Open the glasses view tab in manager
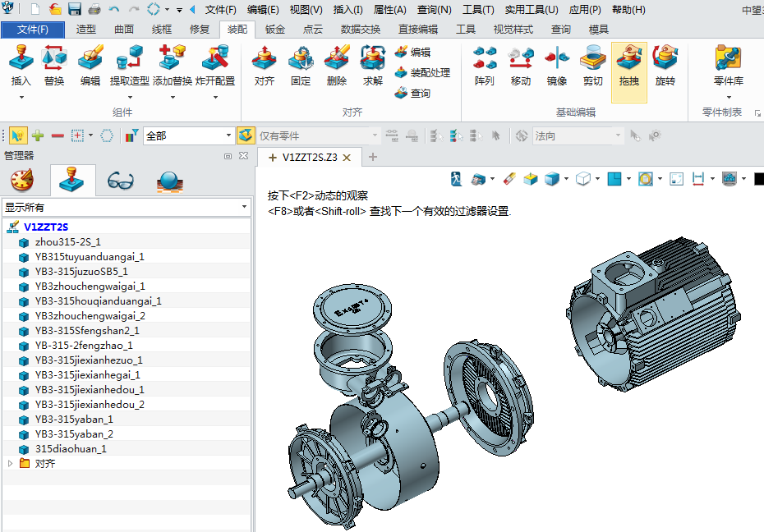The width and height of the screenshot is (764, 532). (x=120, y=181)
